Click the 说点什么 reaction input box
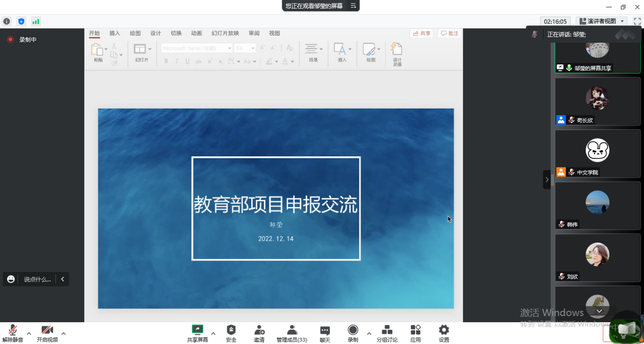The image size is (644, 344). [x=37, y=279]
